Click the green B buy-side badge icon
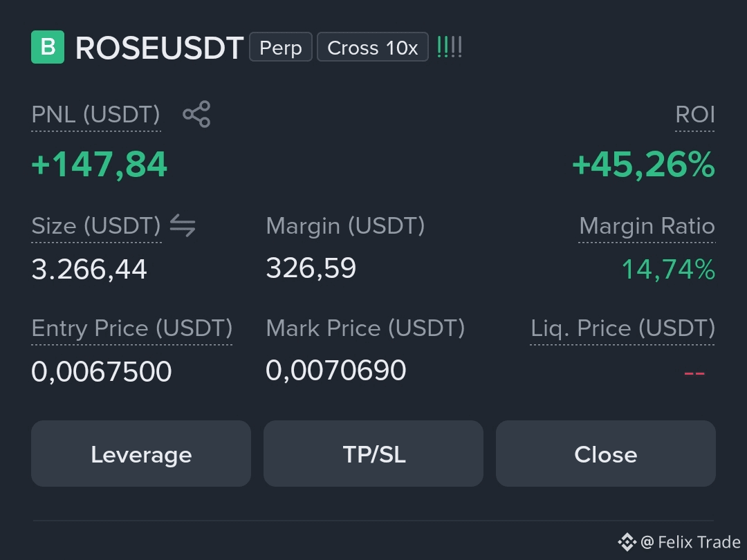 48,47
